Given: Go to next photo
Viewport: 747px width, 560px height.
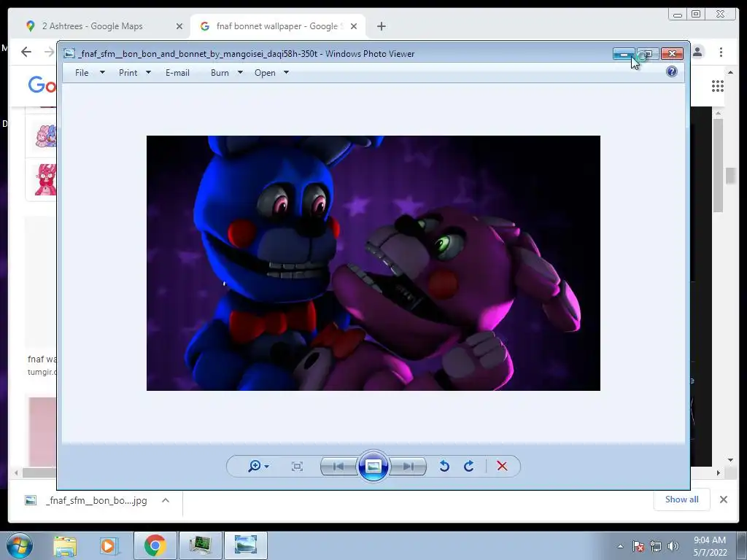Looking at the screenshot, I should pos(408,466).
